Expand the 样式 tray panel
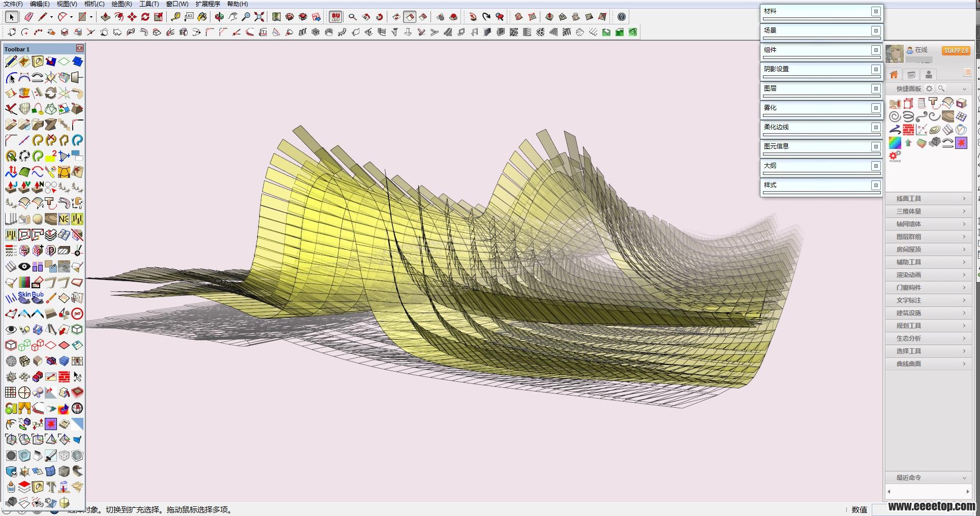This screenshot has width=980, height=516. click(x=821, y=185)
